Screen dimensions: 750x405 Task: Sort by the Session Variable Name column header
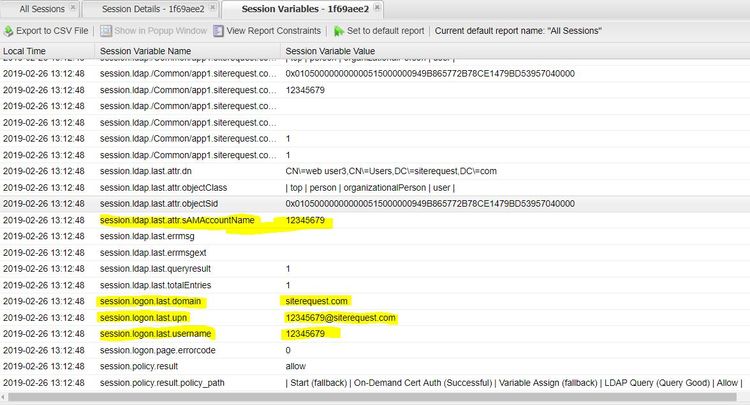(x=188, y=51)
